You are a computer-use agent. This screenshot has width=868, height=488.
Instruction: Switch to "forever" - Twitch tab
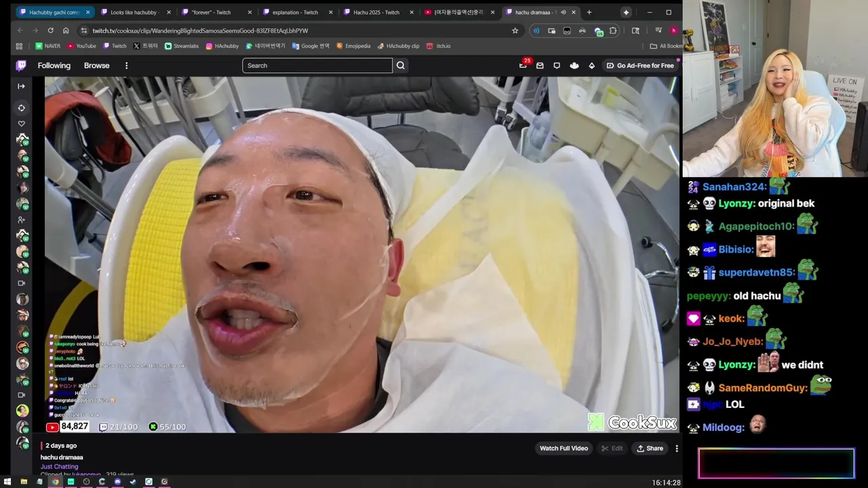click(216, 12)
